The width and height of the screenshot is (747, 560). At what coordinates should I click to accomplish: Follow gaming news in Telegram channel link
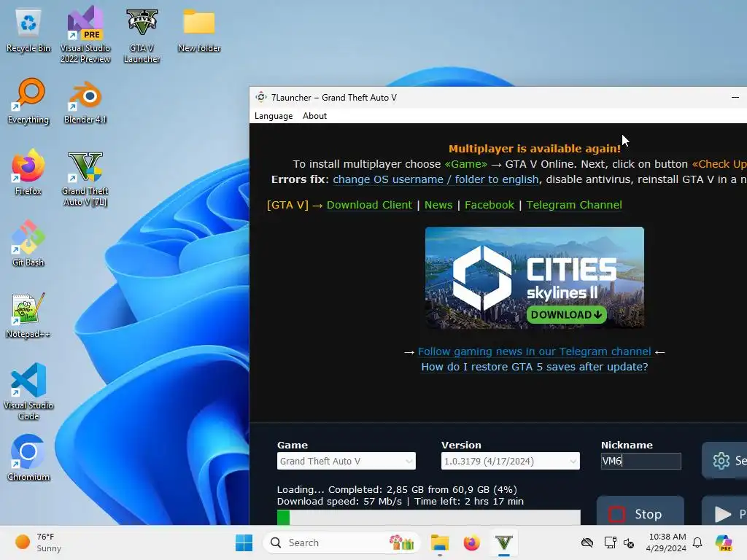pyautogui.click(x=534, y=352)
